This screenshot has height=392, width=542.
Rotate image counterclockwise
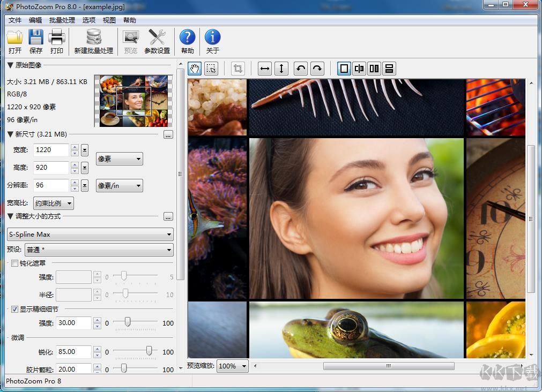(x=301, y=69)
